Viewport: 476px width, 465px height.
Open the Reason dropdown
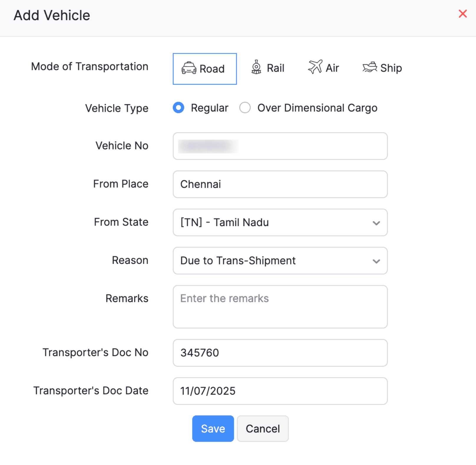click(x=280, y=261)
